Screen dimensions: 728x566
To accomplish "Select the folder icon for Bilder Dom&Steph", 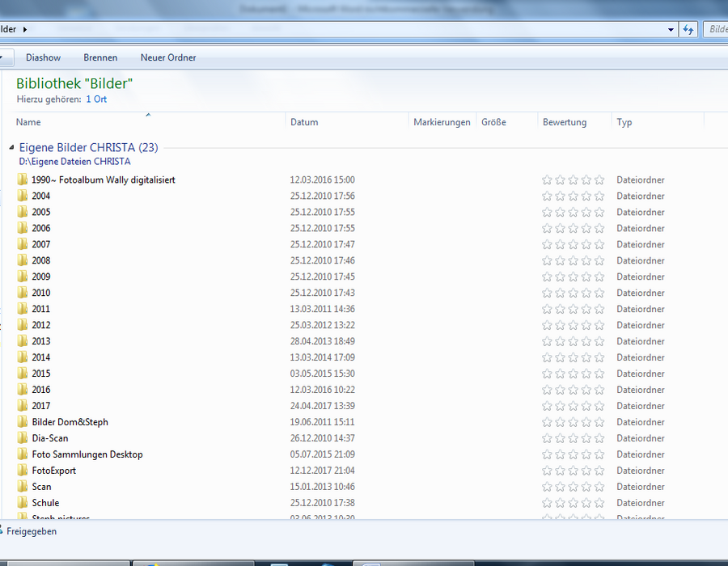I will [23, 421].
